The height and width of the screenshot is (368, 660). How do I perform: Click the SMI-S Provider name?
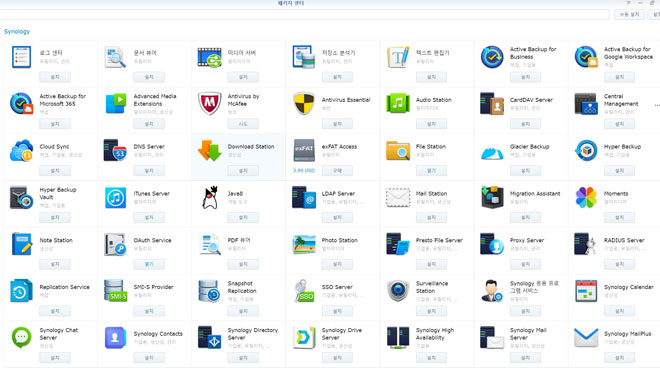pyautogui.click(x=153, y=287)
